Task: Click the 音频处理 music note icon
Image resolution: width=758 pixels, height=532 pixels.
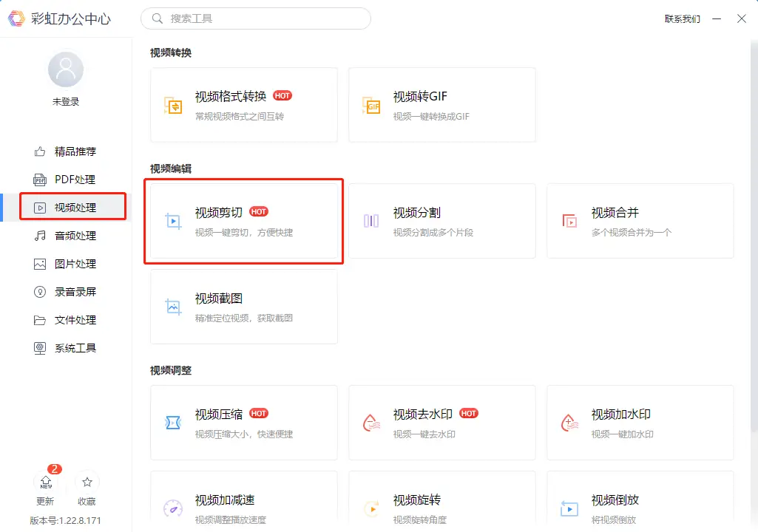Action: pos(40,236)
